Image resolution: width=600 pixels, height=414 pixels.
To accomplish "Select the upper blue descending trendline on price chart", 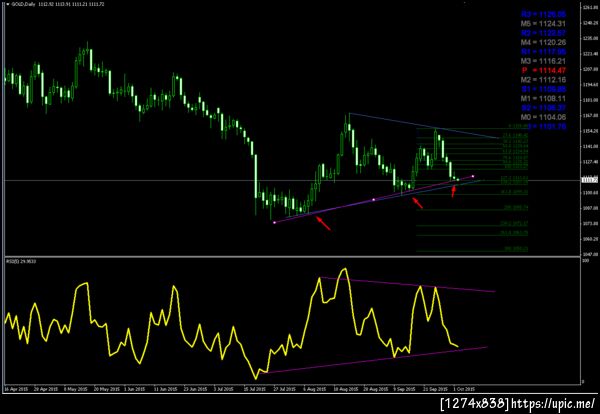I will pos(424,125).
